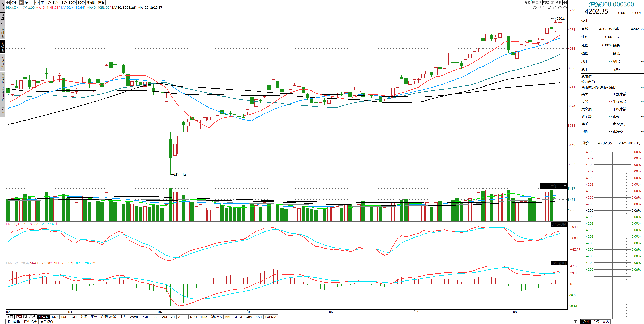This screenshot has width=644, height=324.
Task: Click the red MA10 legend label
Action: [47, 8]
